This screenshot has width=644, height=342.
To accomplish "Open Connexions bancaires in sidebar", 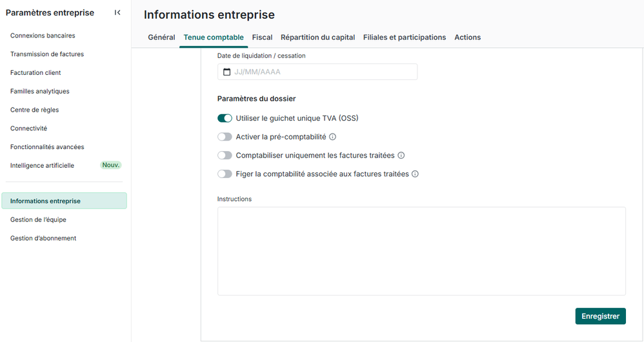I will click(43, 35).
